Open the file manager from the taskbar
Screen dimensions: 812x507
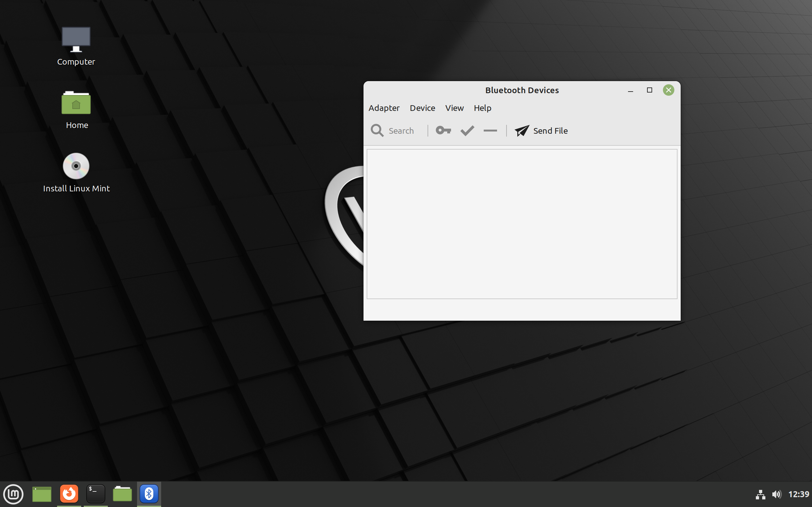pos(122,493)
